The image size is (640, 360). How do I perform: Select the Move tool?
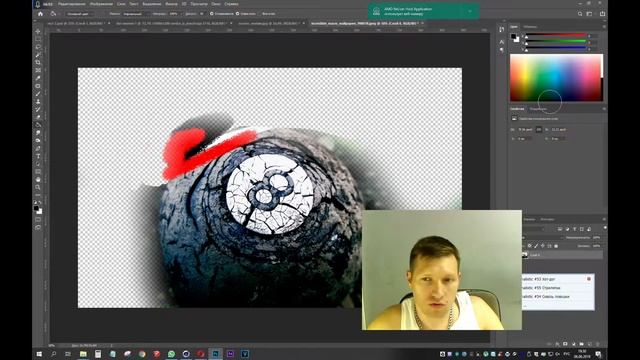(38, 31)
